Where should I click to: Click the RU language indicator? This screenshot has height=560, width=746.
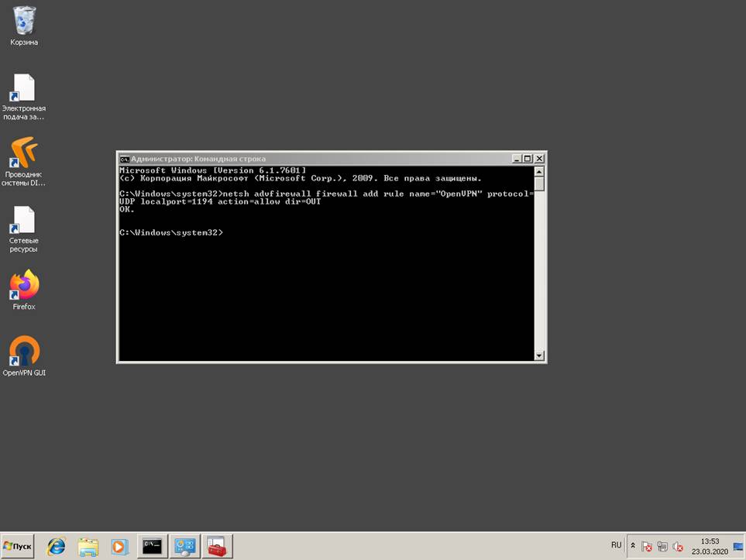point(616,545)
